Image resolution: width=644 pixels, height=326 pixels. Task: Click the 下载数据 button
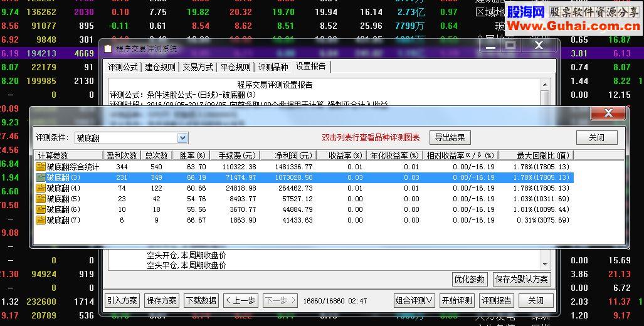click(201, 300)
